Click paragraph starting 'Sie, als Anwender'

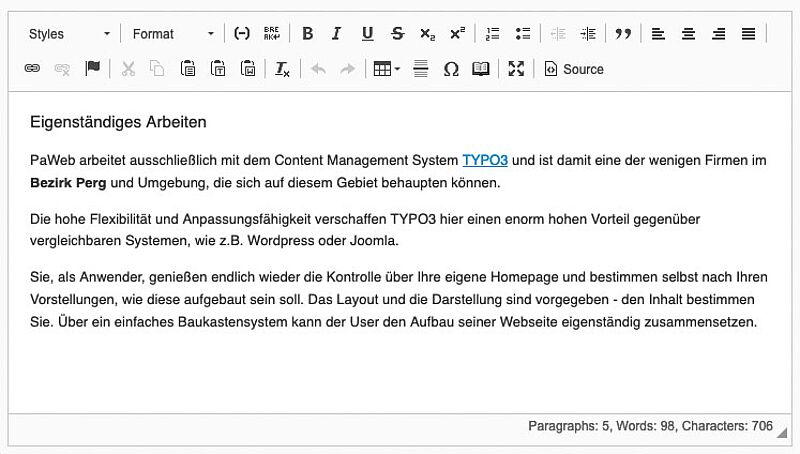399,299
